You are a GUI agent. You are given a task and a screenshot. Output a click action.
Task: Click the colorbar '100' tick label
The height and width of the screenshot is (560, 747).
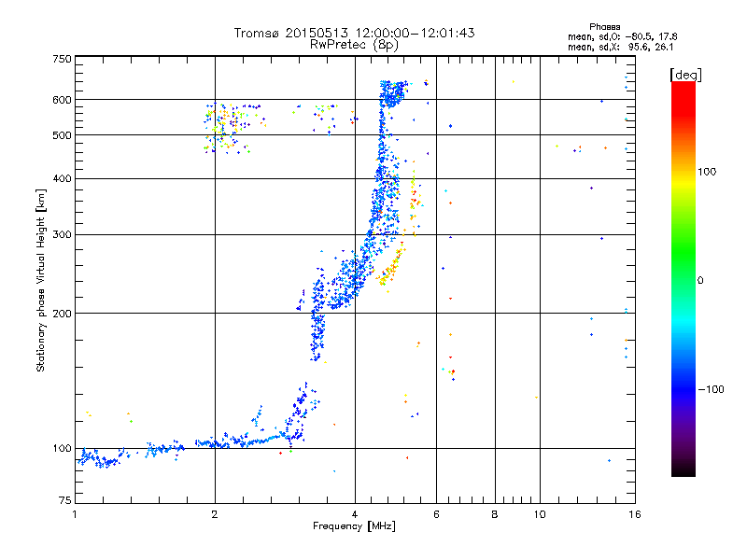pyautogui.click(x=707, y=172)
